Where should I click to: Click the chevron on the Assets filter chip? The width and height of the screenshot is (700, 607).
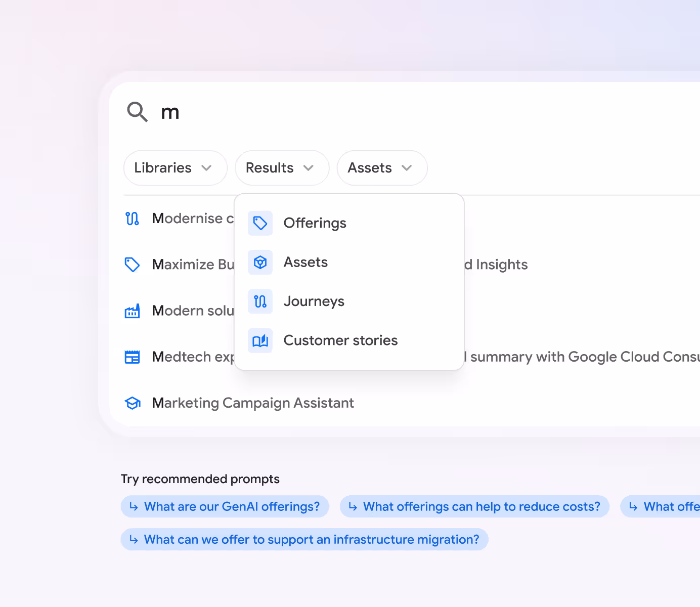point(407,168)
